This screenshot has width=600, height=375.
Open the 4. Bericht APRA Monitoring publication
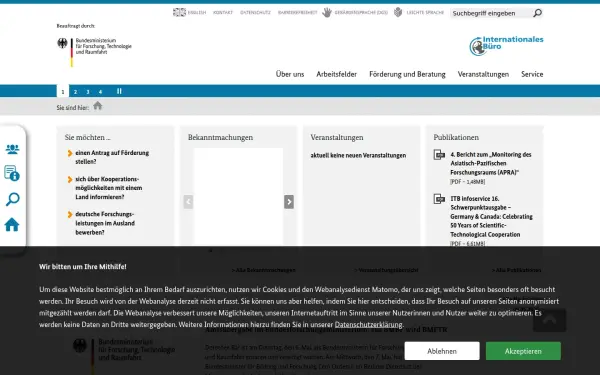491,163
